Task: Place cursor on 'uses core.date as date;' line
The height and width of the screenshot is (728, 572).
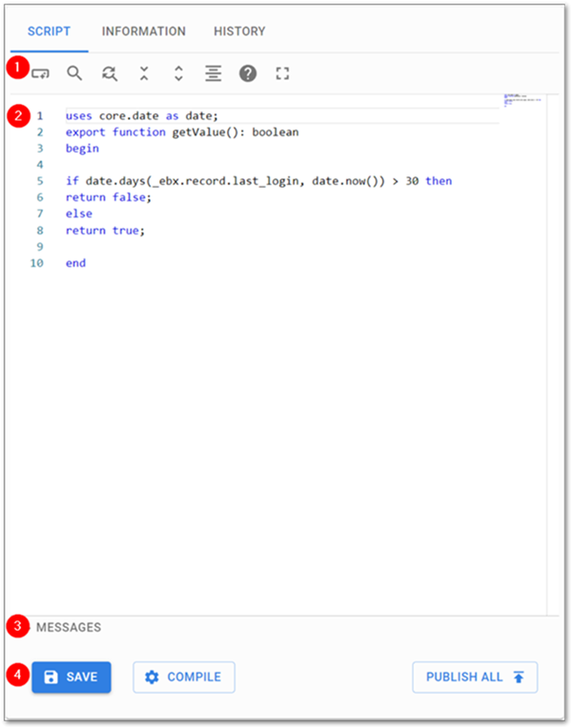Action: pos(142,115)
